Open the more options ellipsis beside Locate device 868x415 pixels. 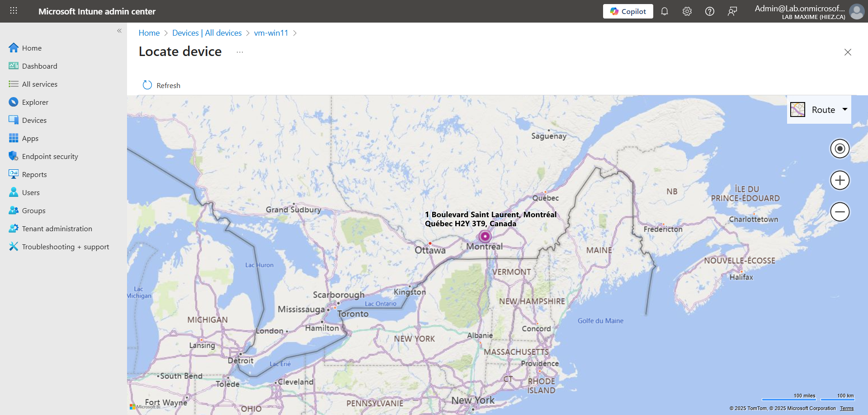click(240, 52)
